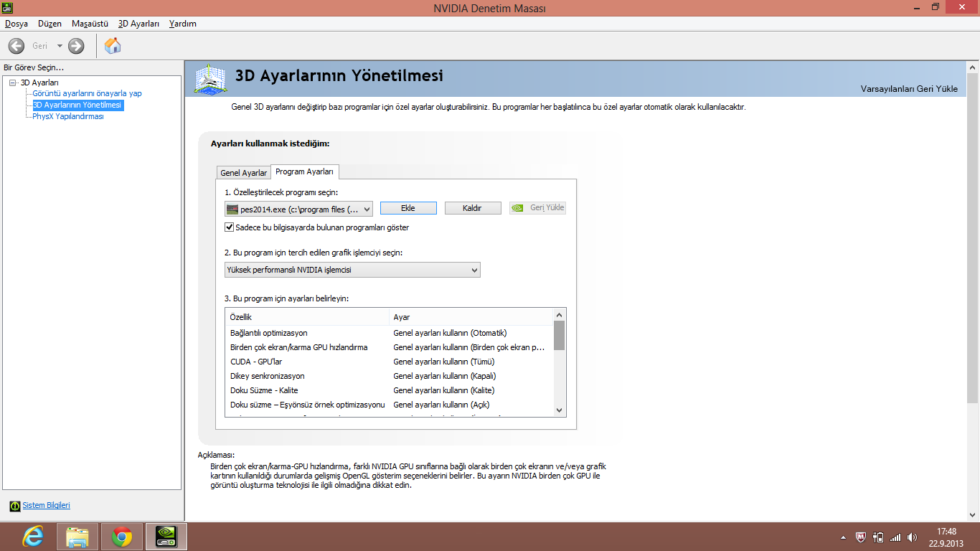The width and height of the screenshot is (980, 551).
Task: Click main panel vertical scrollbar thumb
Action: pyautogui.click(x=973, y=237)
